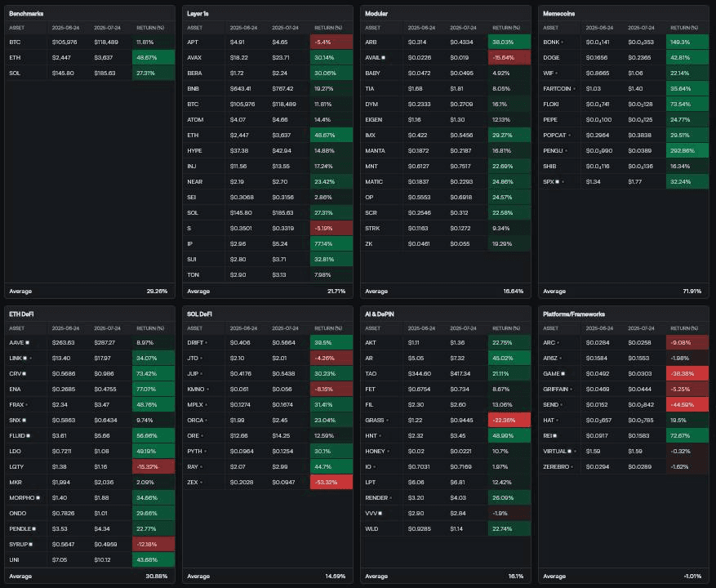
Task: Click ZEX's -53.32% return cell
Action: pyautogui.click(x=331, y=483)
